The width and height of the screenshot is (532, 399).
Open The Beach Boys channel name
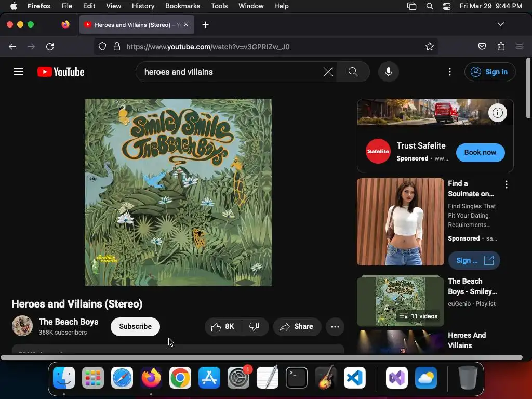point(69,322)
